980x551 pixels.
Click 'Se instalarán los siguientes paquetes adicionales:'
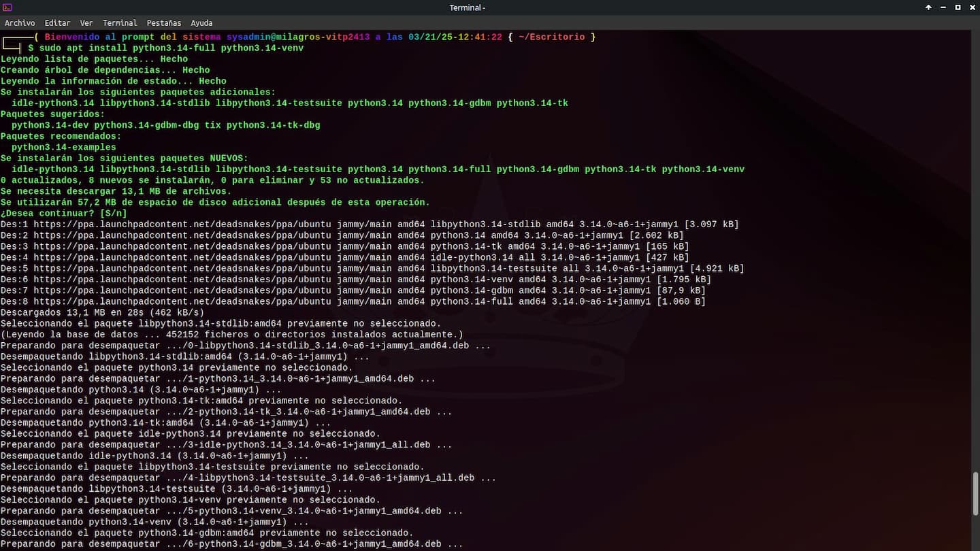(x=138, y=92)
